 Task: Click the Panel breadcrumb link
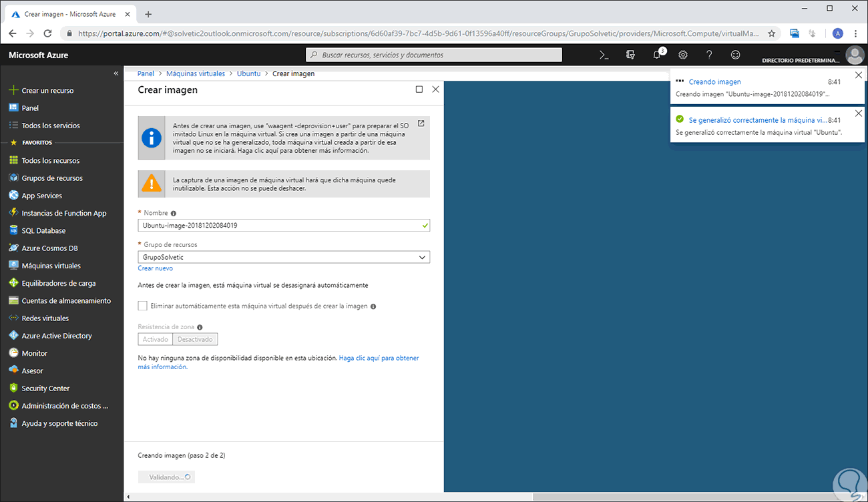click(x=146, y=73)
